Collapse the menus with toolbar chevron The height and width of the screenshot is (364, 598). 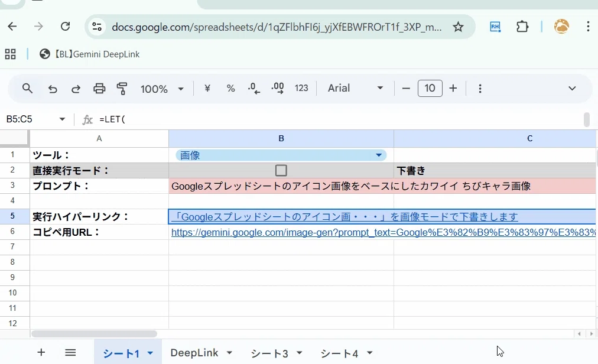572,89
